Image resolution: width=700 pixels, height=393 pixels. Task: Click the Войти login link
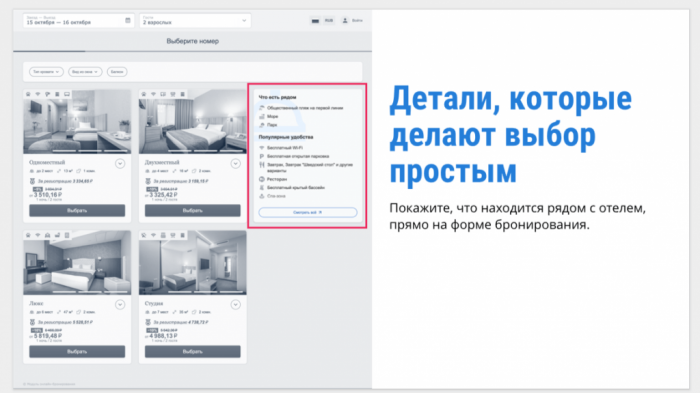[357, 21]
